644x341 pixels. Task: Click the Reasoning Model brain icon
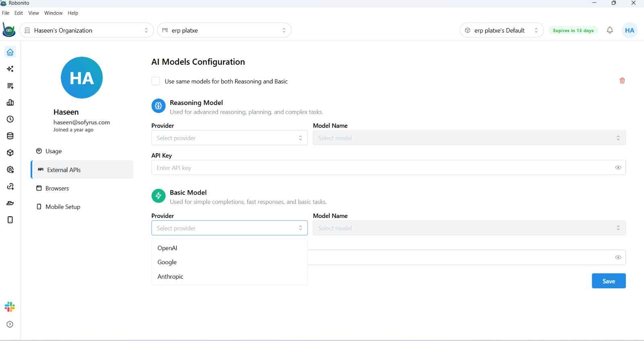[x=158, y=106]
